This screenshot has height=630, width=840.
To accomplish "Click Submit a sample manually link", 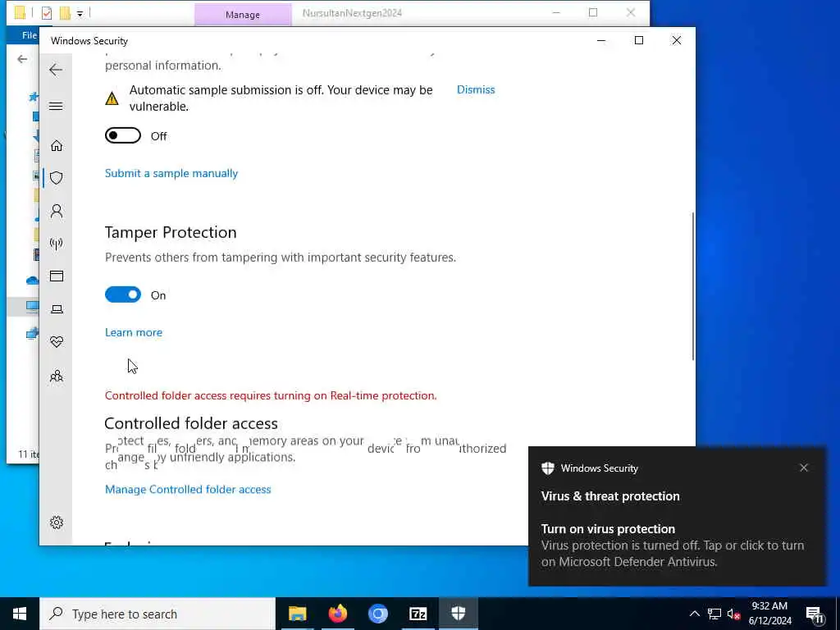I will click(171, 173).
